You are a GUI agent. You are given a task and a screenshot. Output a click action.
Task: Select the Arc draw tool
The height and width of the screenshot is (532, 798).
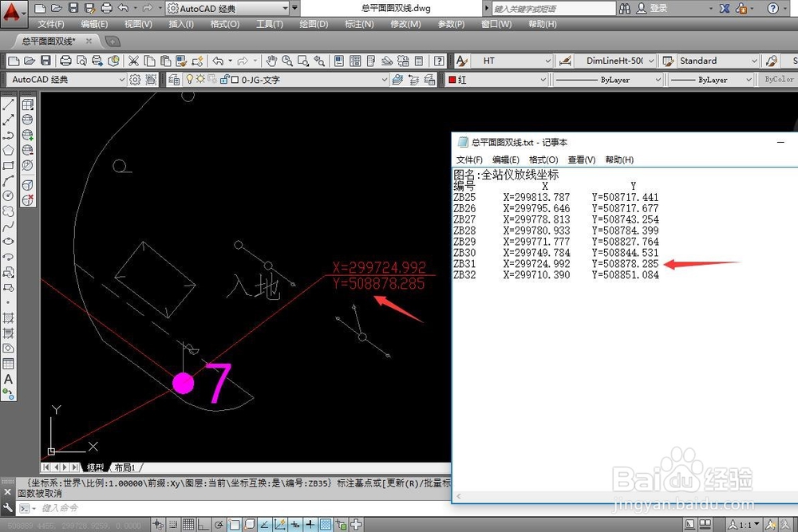(x=8, y=180)
